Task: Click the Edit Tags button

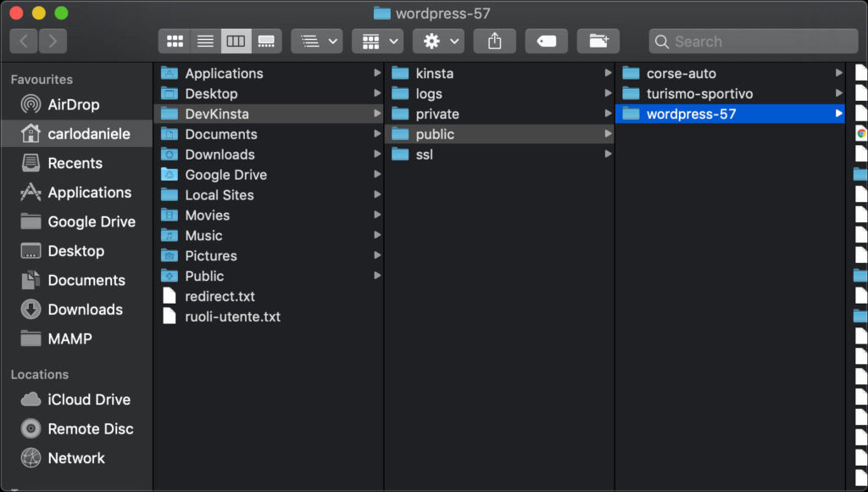Action: pyautogui.click(x=547, y=41)
